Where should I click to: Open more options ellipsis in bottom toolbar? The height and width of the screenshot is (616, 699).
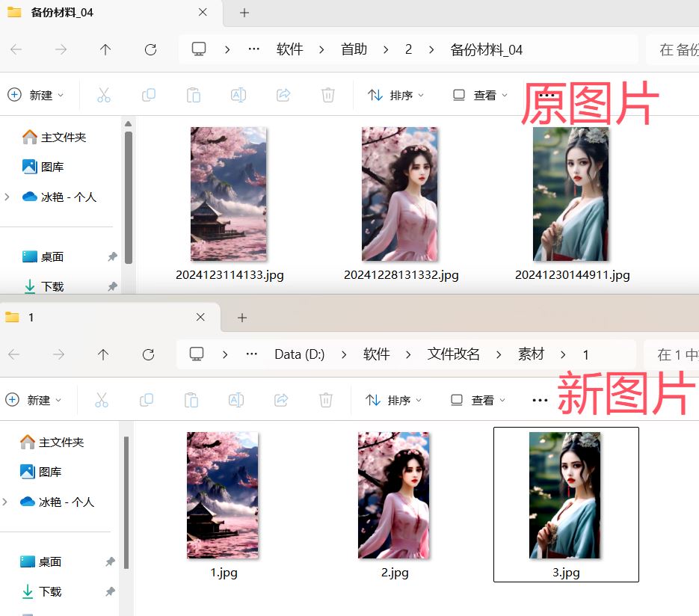click(x=540, y=400)
